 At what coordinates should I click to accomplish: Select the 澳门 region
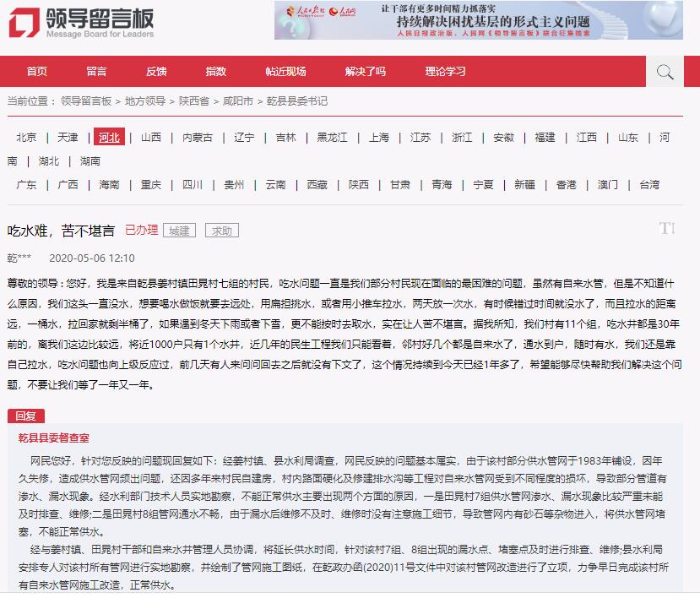608,184
